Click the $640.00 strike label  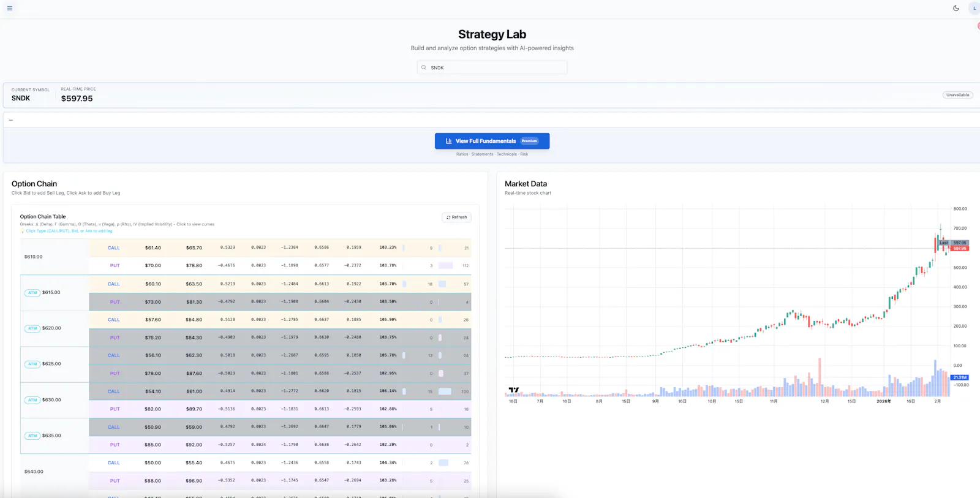tap(34, 472)
